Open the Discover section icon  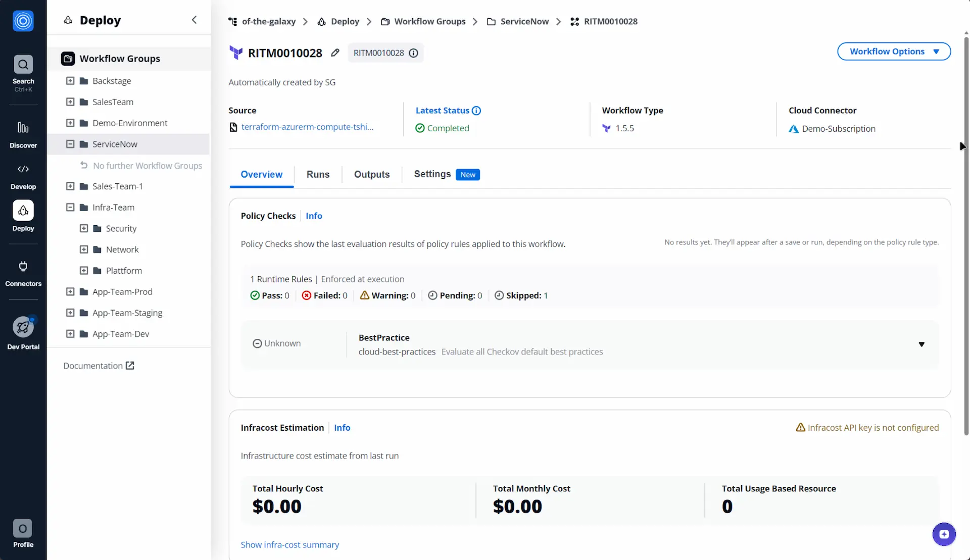click(x=23, y=128)
